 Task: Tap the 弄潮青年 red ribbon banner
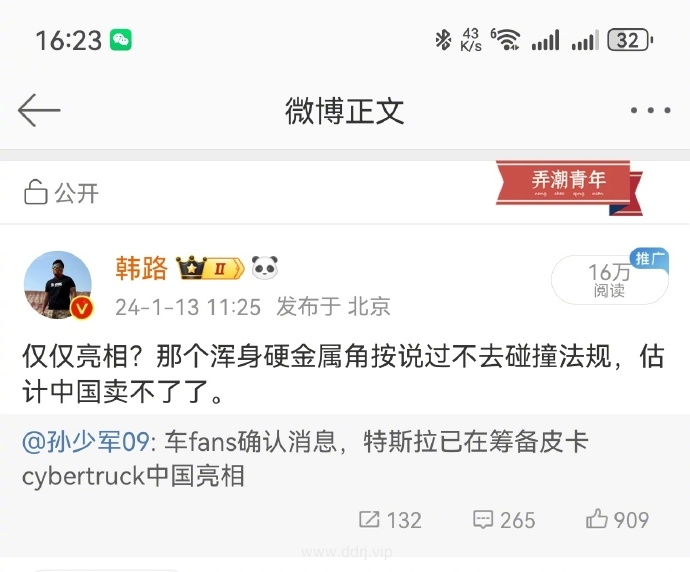click(x=569, y=187)
